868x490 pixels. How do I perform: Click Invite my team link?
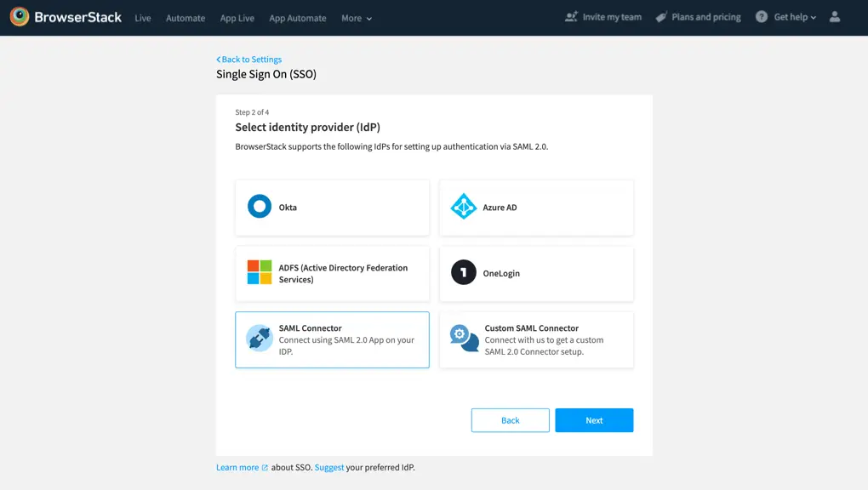click(x=612, y=17)
